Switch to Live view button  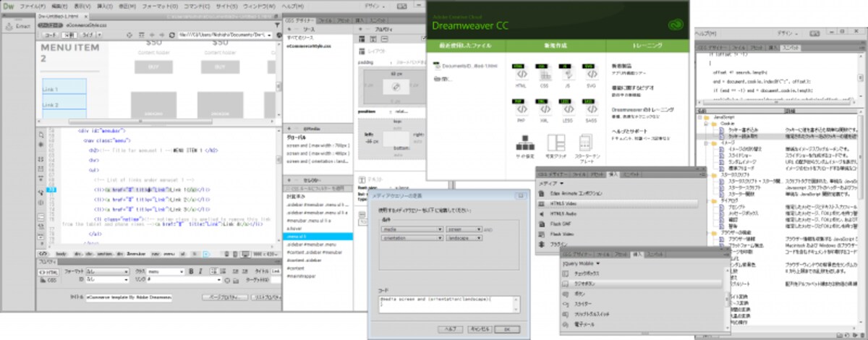tap(86, 33)
